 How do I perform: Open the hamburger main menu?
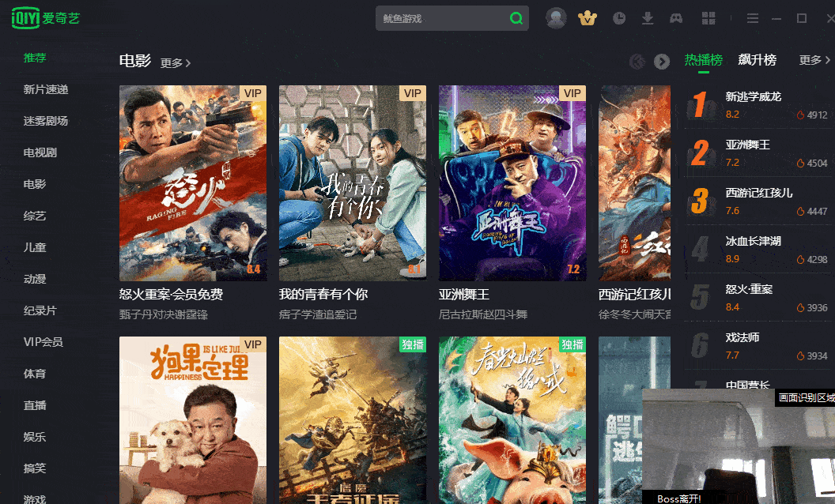[x=753, y=18]
